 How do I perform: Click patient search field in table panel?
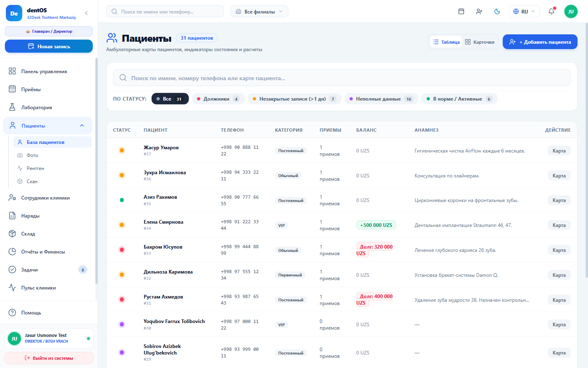[x=342, y=78]
